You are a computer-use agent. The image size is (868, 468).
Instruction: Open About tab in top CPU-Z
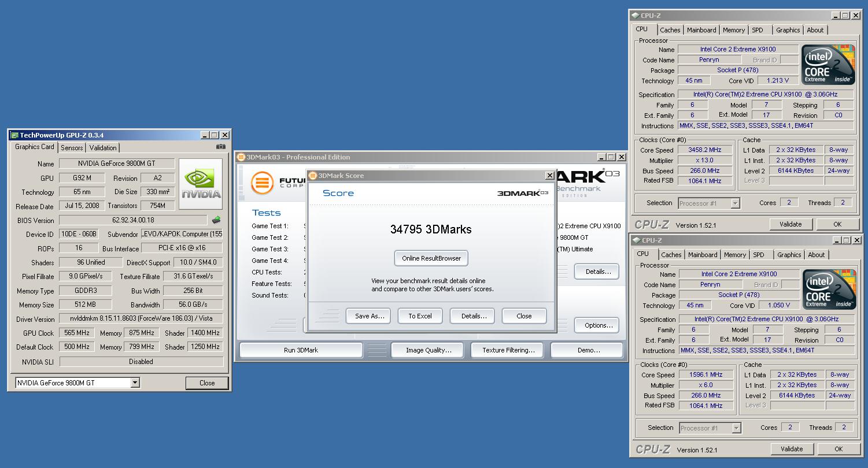coord(815,30)
